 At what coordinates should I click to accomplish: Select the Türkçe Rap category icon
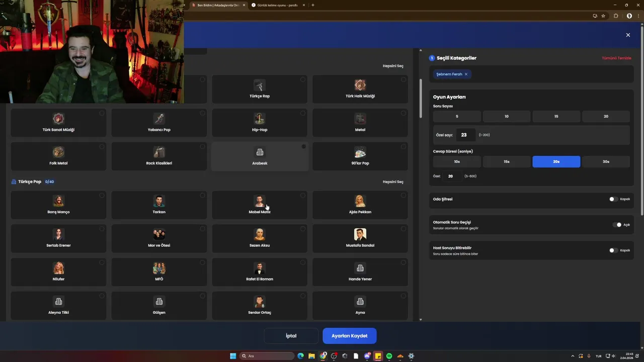260,85
